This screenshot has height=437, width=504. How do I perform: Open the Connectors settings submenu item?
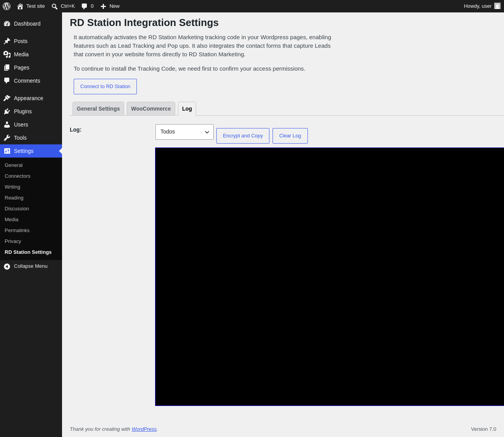(17, 176)
